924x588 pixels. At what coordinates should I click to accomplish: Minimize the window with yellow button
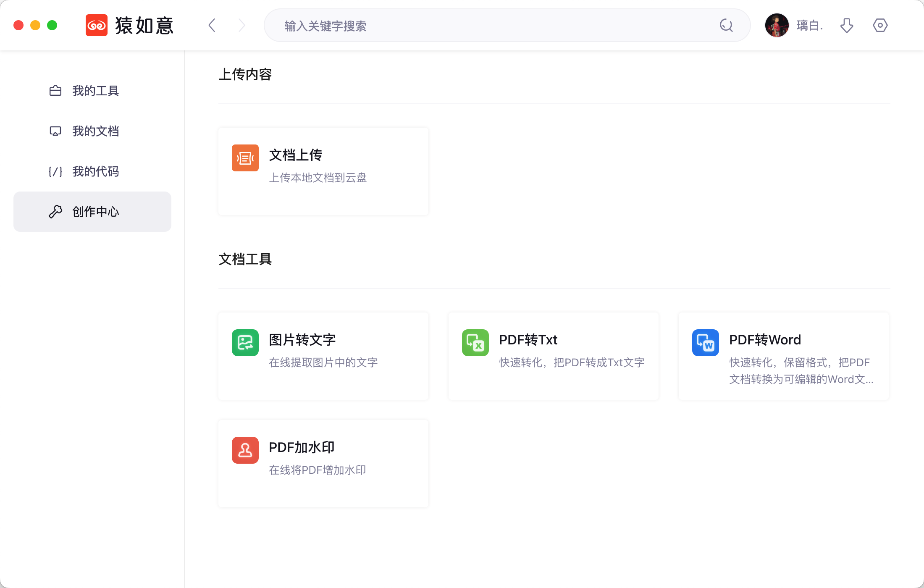coord(35,25)
